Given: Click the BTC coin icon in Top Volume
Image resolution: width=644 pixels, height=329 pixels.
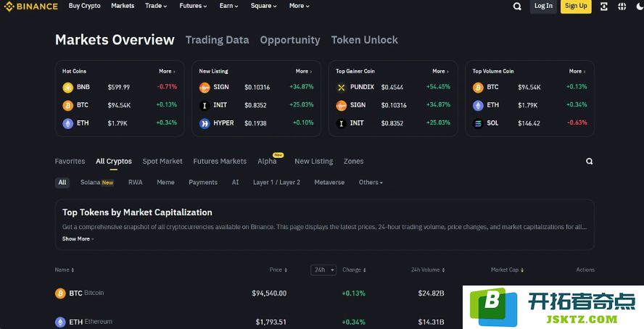Looking at the screenshot, I should pos(478,88).
